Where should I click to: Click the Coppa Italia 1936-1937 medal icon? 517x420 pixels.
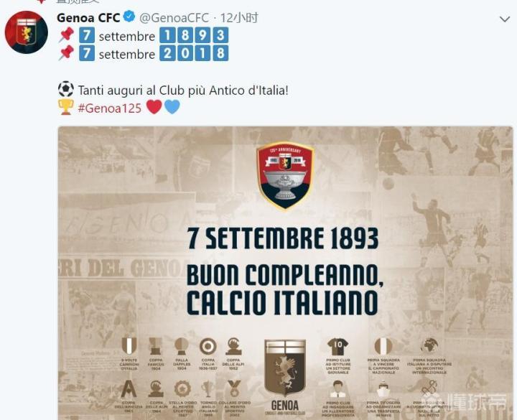(x=208, y=347)
